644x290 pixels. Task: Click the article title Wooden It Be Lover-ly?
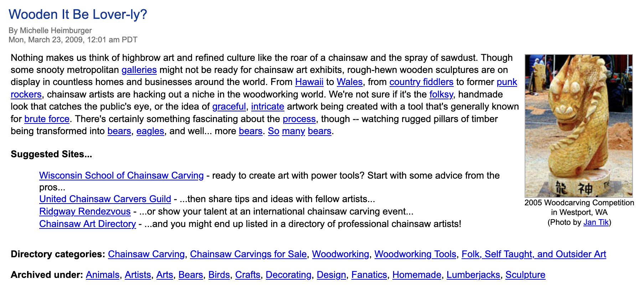coord(78,14)
